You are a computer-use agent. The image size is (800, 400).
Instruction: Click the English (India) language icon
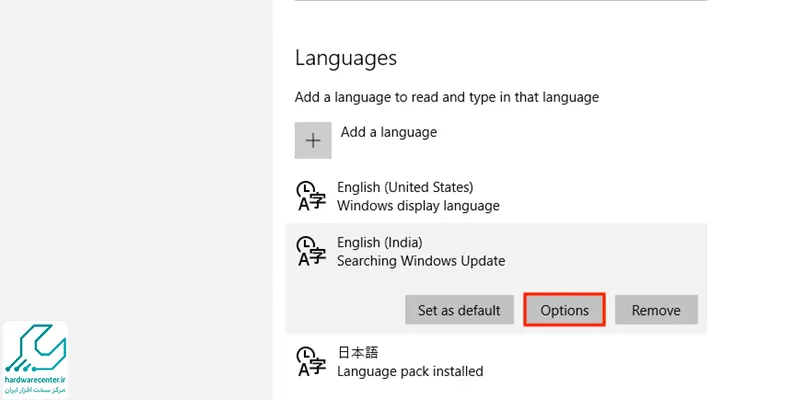click(311, 251)
